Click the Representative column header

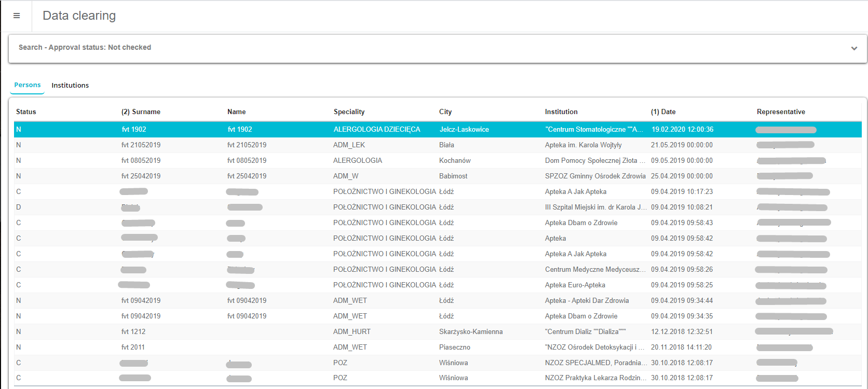pos(781,112)
